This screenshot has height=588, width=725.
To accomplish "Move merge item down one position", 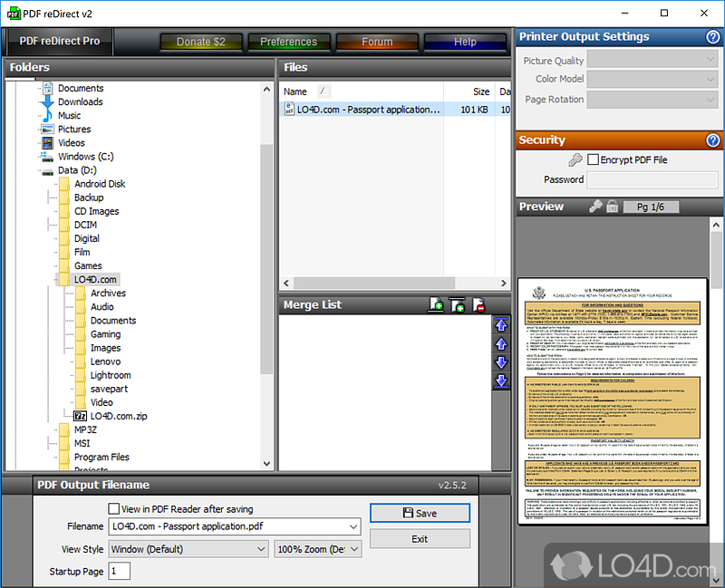I will pyautogui.click(x=501, y=362).
